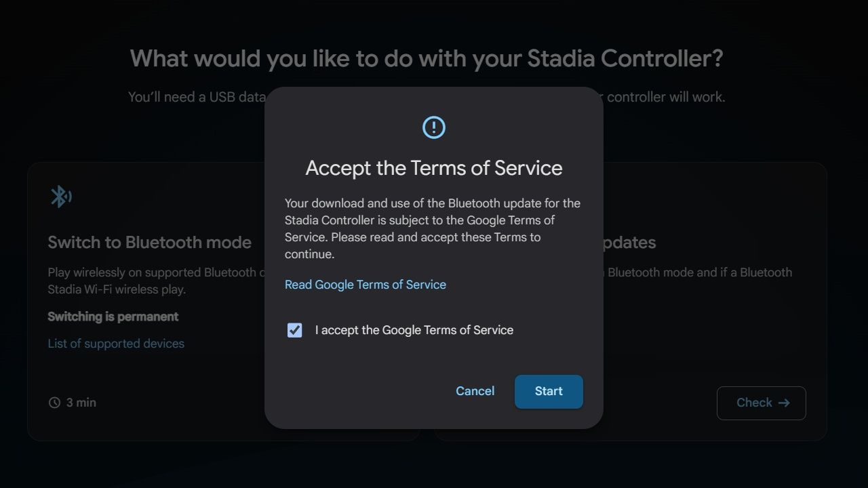Click the 'Switching is permanent' warning text
The height and width of the screenshot is (488, 868).
[113, 317]
